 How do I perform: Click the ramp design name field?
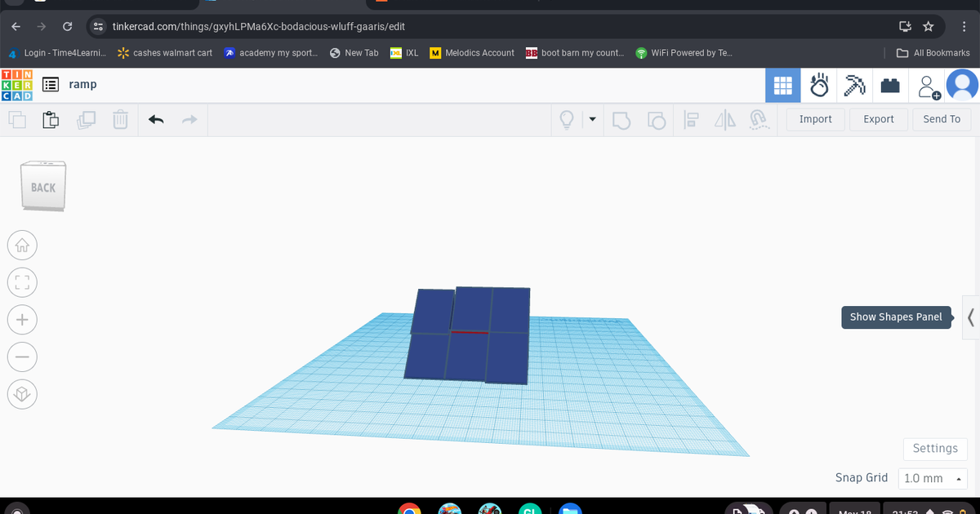pyautogui.click(x=82, y=84)
